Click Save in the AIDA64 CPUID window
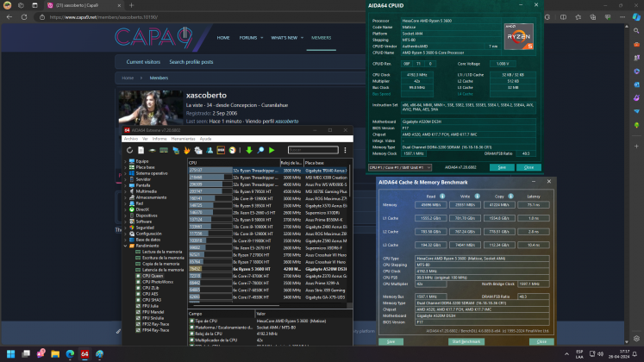This screenshot has width=644, height=362. pos(502,167)
